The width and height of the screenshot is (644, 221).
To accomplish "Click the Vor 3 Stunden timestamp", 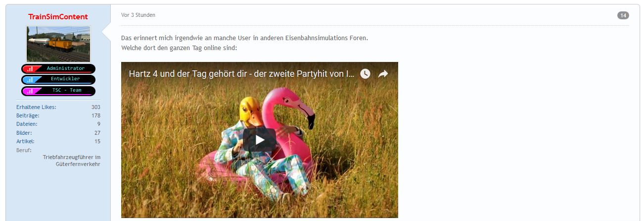I will coord(138,15).
